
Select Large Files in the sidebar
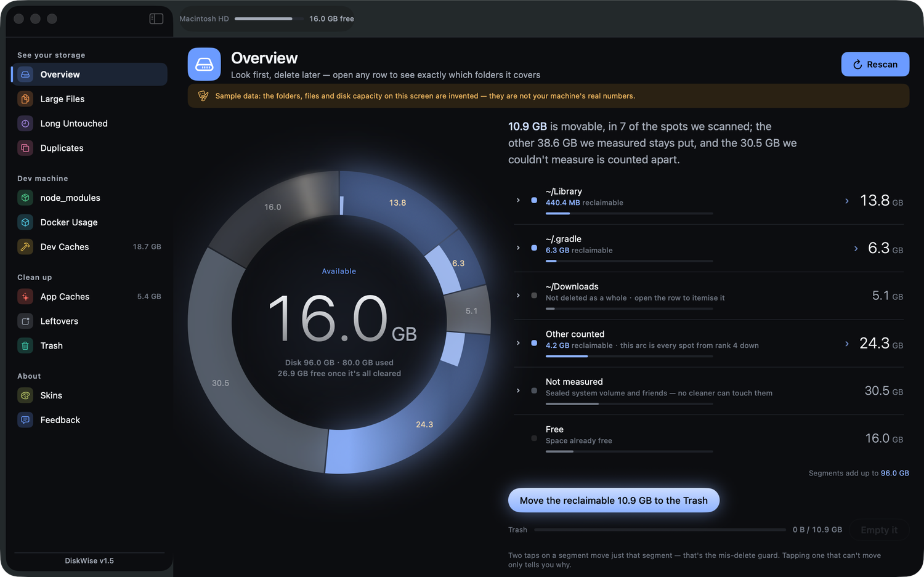(89, 99)
